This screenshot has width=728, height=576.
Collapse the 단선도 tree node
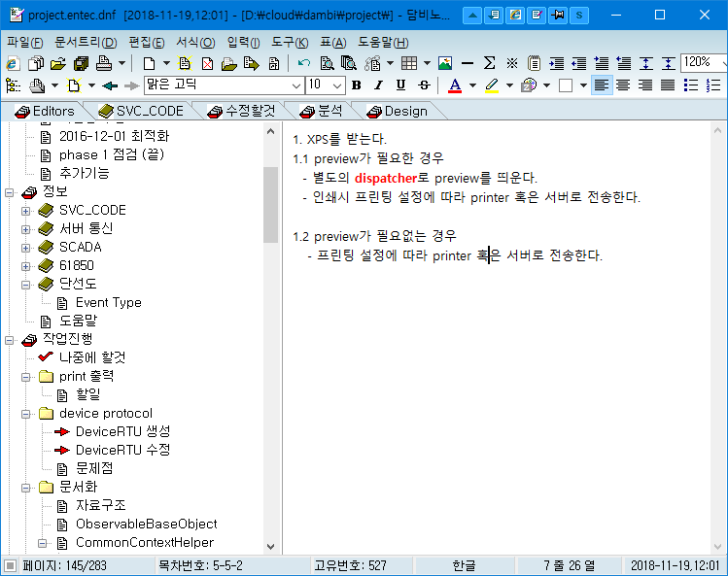coord(26,285)
